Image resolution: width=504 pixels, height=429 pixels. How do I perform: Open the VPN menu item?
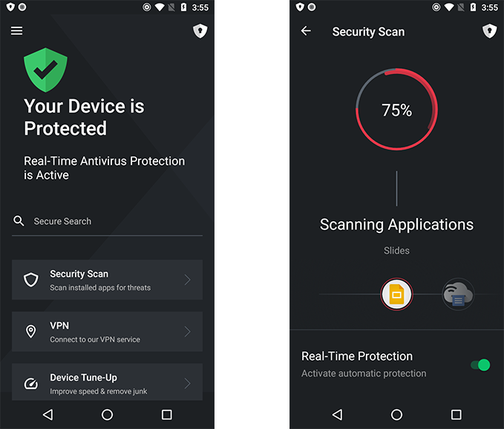tap(107, 332)
